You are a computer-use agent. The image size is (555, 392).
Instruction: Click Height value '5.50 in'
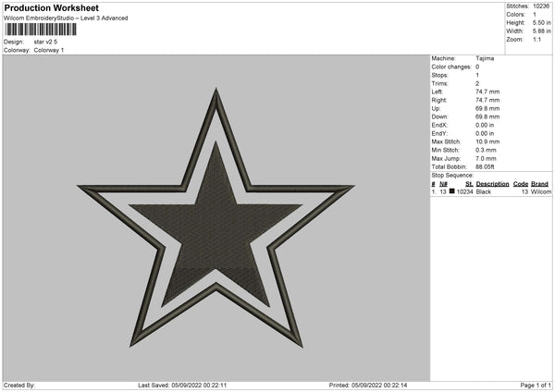(541, 22)
